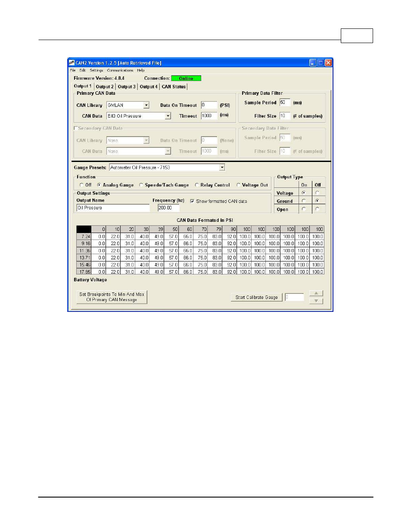Toggle Show formatted CAN data checkbox
The image size is (411, 532).
[x=192, y=201]
